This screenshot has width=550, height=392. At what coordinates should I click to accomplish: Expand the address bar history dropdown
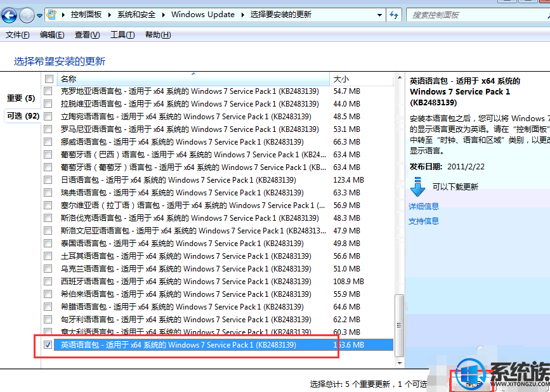379,15
